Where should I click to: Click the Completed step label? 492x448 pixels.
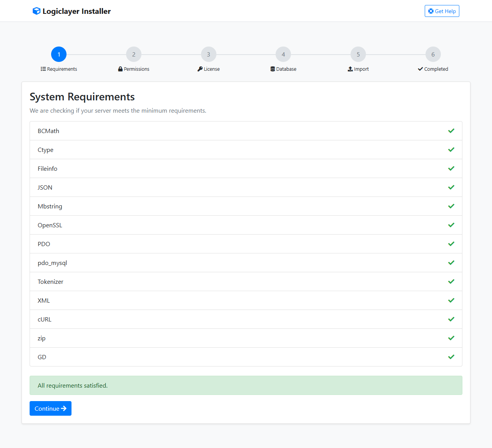tap(433, 69)
